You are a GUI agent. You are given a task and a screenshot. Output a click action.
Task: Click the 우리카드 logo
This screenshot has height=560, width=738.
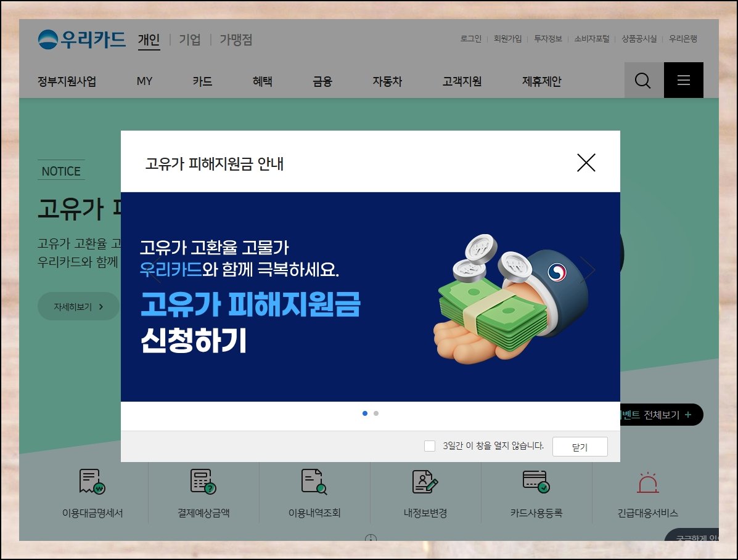82,39
